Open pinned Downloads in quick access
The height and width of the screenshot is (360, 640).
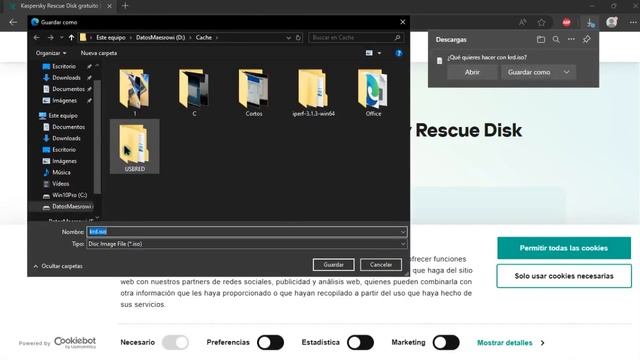click(66, 78)
